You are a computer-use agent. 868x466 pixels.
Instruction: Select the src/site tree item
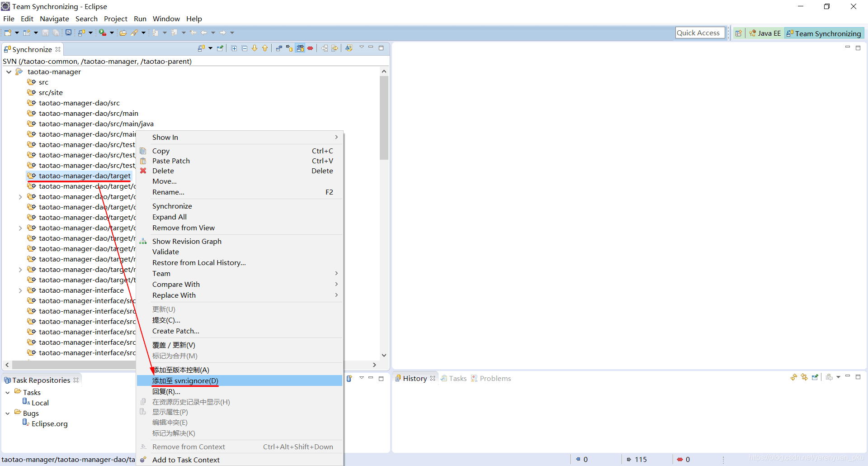(51, 92)
